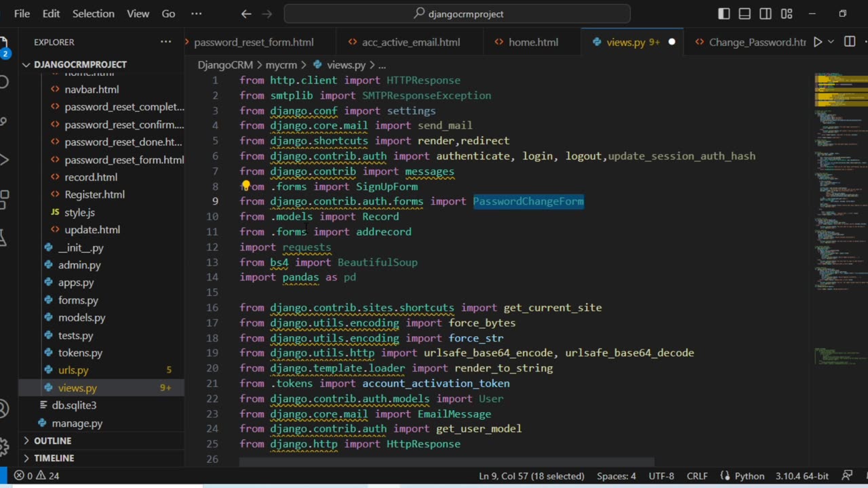Click the mycrm breadcrumb
This screenshot has width=868, height=488.
pos(281,65)
